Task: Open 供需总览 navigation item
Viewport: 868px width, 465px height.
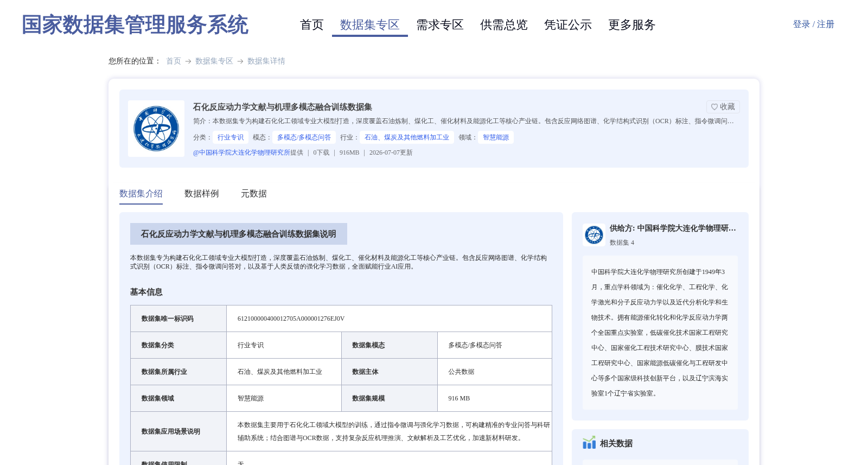Action: [x=504, y=25]
